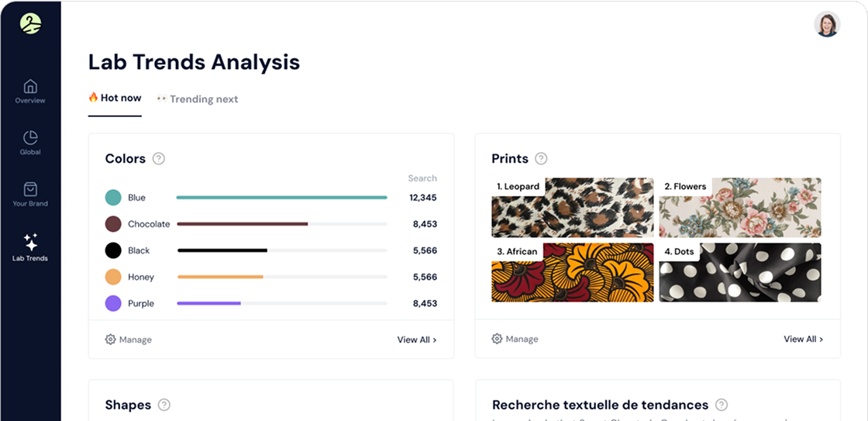Click the Blue search progress bar
This screenshot has width=868, height=421.
pos(282,197)
